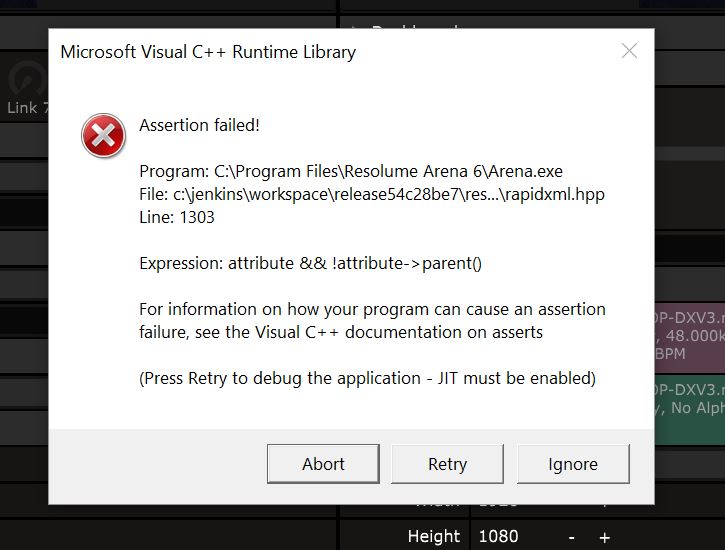Decrease Height with the minus button
725x550 pixels.
point(572,537)
